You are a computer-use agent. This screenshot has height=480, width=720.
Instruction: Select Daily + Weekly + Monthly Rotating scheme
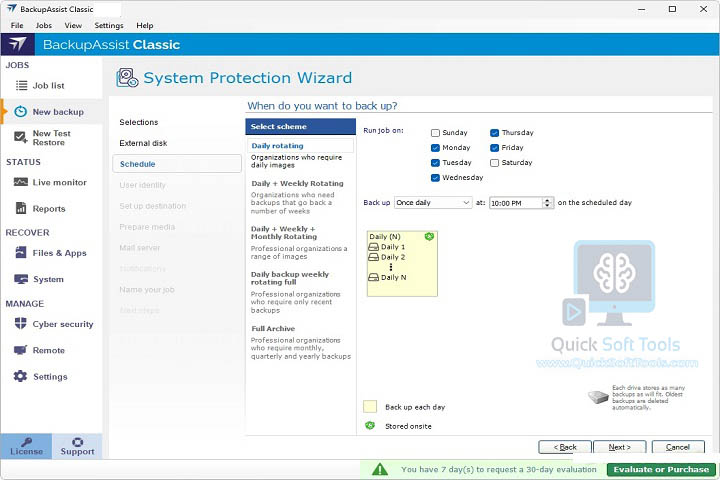pos(283,233)
